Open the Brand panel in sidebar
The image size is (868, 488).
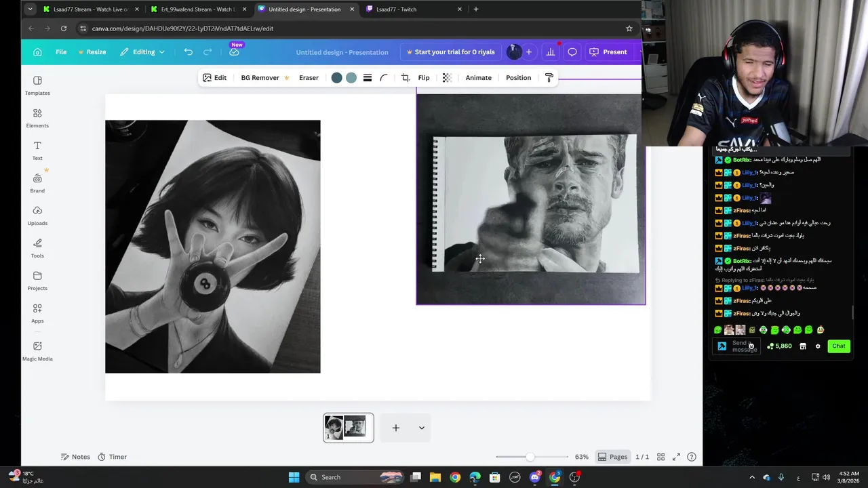coord(37,183)
